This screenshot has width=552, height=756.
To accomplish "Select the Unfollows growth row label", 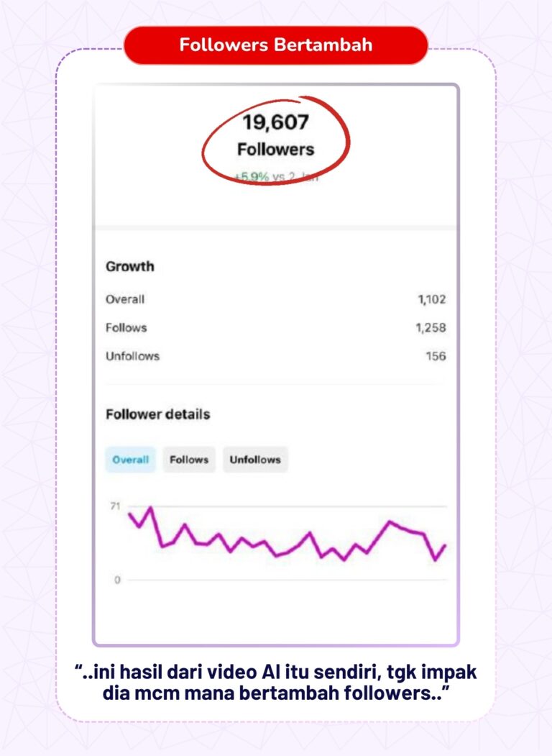I will (x=132, y=356).
